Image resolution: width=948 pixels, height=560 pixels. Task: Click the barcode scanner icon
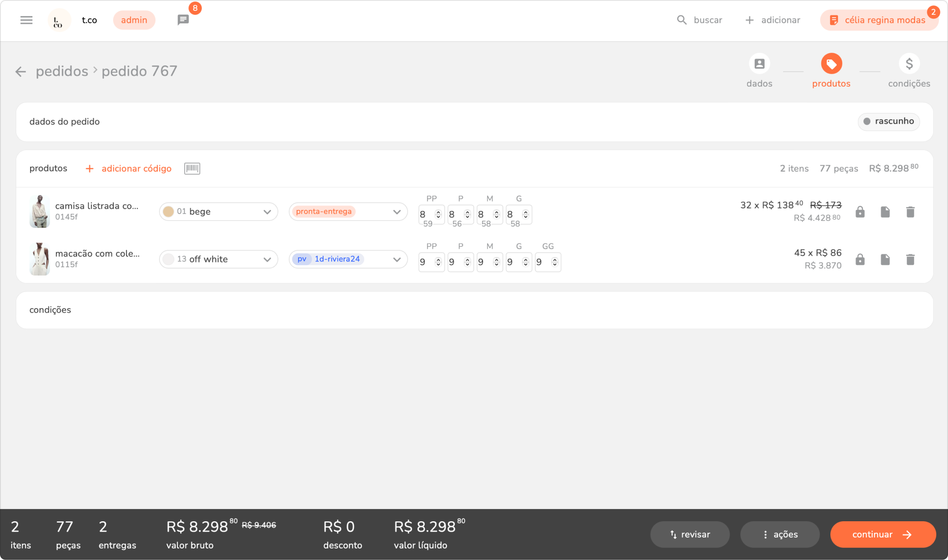click(192, 168)
